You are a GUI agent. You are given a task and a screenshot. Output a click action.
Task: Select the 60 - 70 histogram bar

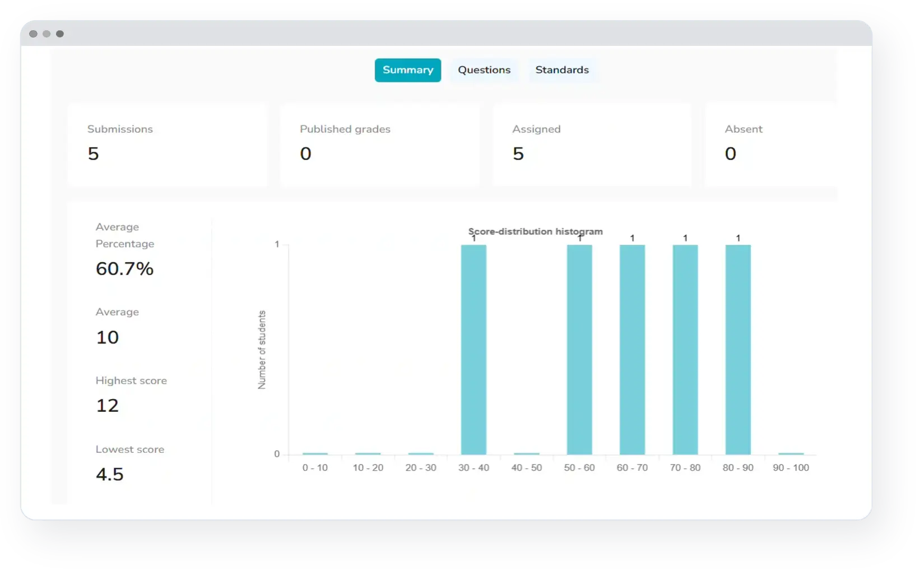coord(632,349)
